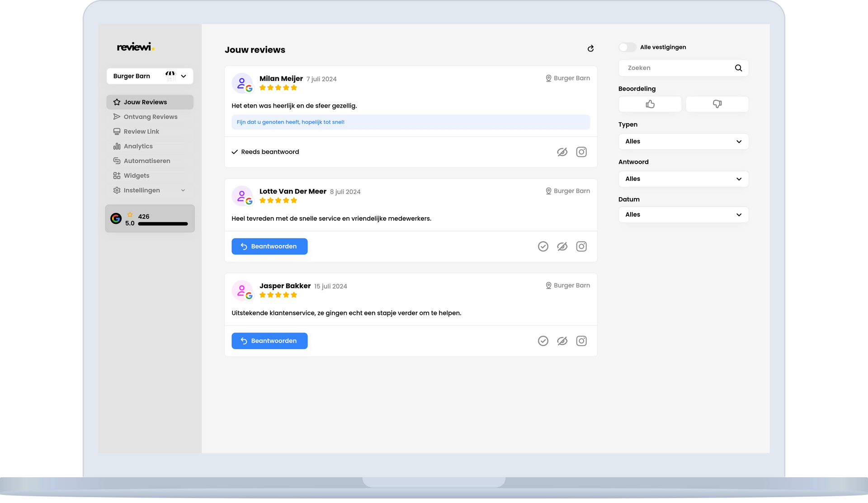
Task: Hide Jasper Bakker review with eye icon
Action: pyautogui.click(x=562, y=341)
